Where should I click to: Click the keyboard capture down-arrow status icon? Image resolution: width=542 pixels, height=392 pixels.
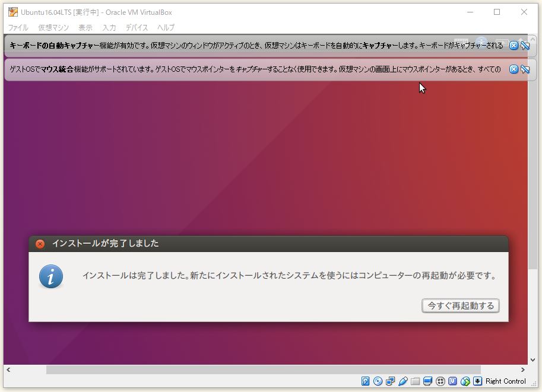tap(478, 381)
